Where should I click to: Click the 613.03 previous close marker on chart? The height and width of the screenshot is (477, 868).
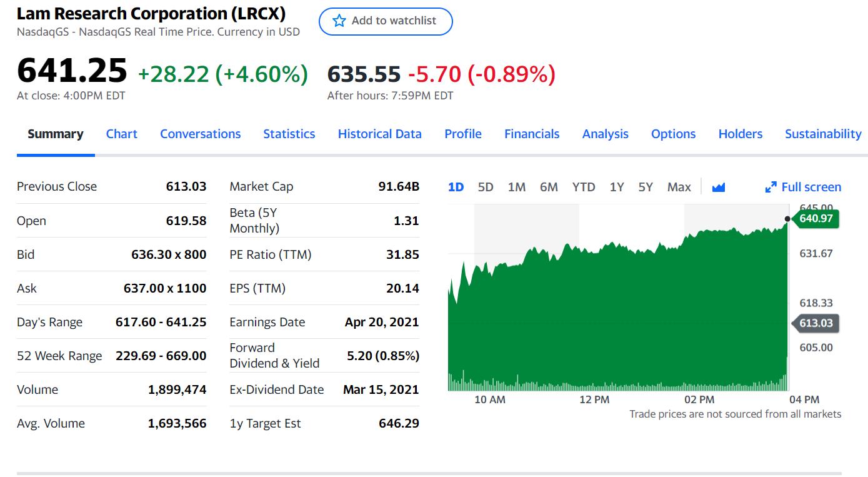click(x=816, y=323)
